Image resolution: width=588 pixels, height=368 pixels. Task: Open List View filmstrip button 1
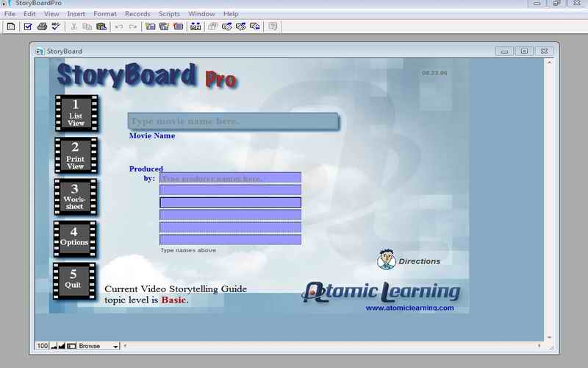point(75,113)
